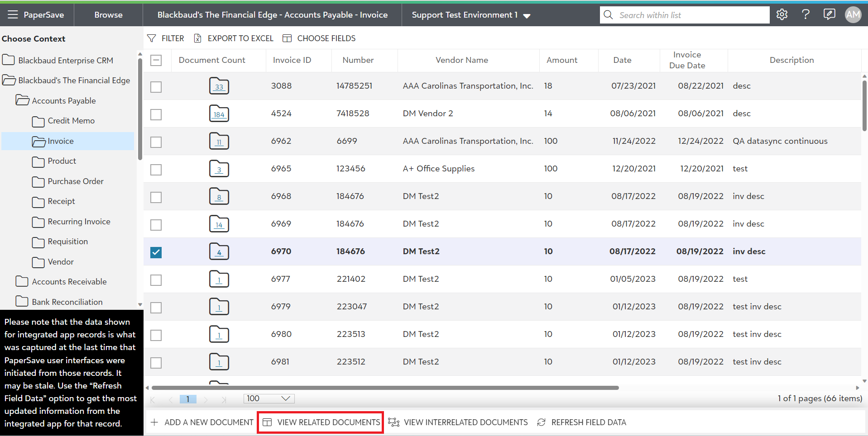Toggle the select-all header checkbox
This screenshot has height=436, width=868.
point(156,60)
